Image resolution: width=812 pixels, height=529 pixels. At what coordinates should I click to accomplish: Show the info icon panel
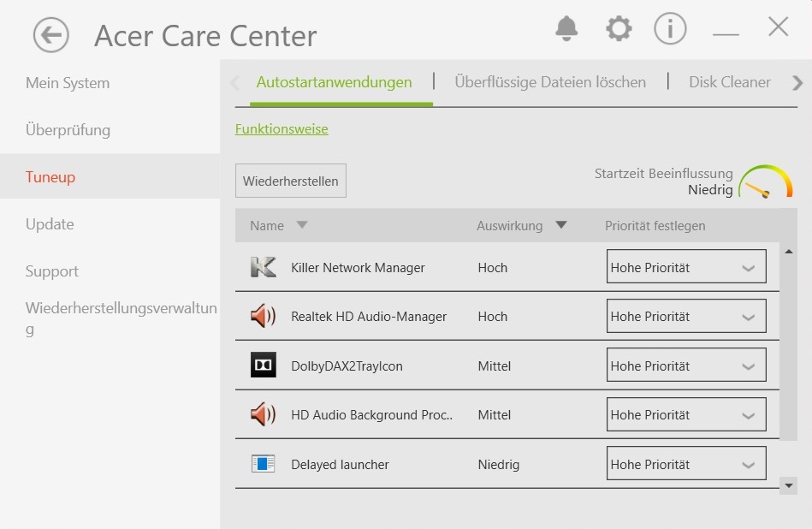click(670, 29)
